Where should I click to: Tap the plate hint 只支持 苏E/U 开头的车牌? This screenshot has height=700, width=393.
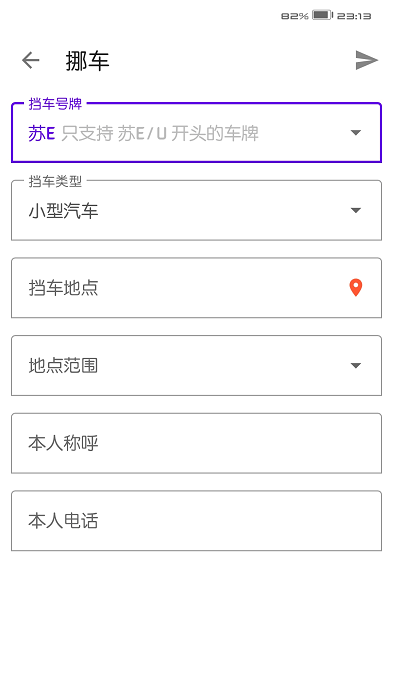tap(160, 133)
